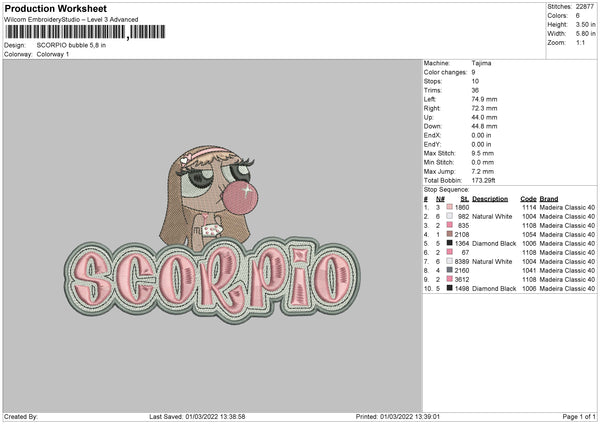Viewport: 600px width, 424px height.
Task: Click the Height value 3.50 in
Action: (585, 24)
